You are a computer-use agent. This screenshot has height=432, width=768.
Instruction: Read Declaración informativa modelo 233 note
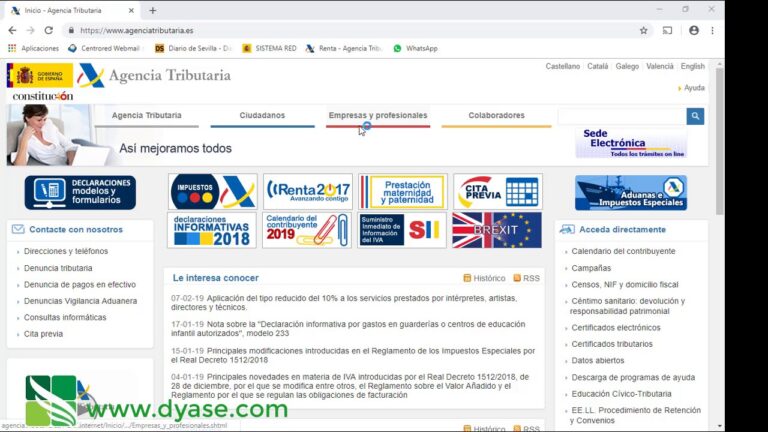click(x=348, y=329)
